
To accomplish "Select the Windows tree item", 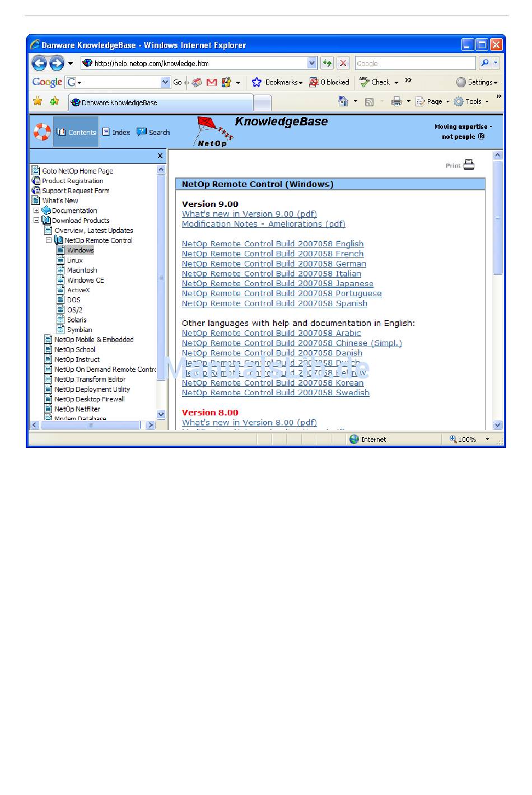I will 80,250.
